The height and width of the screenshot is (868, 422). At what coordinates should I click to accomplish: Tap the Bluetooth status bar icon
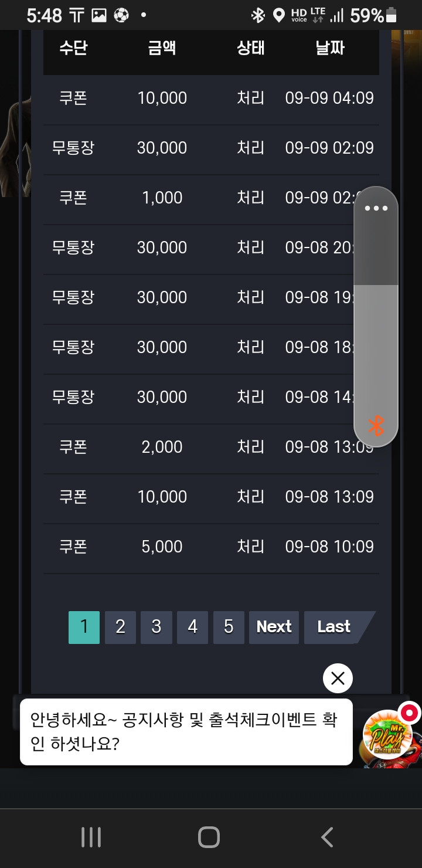click(x=258, y=15)
